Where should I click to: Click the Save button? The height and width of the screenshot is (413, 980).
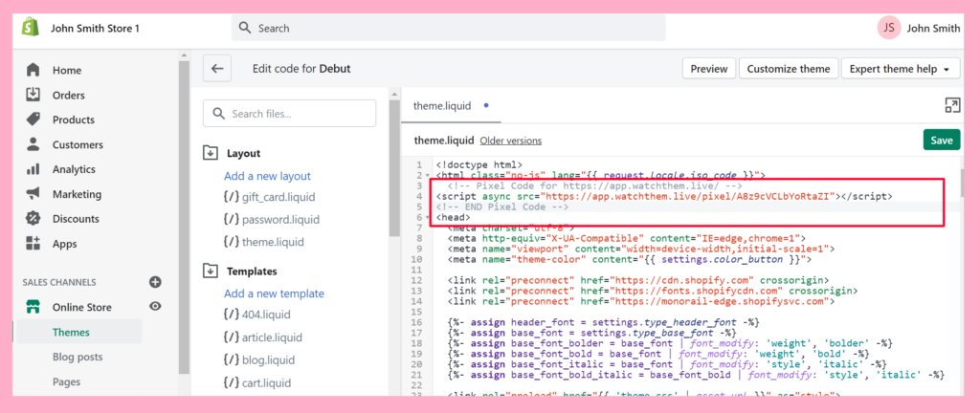click(x=942, y=140)
